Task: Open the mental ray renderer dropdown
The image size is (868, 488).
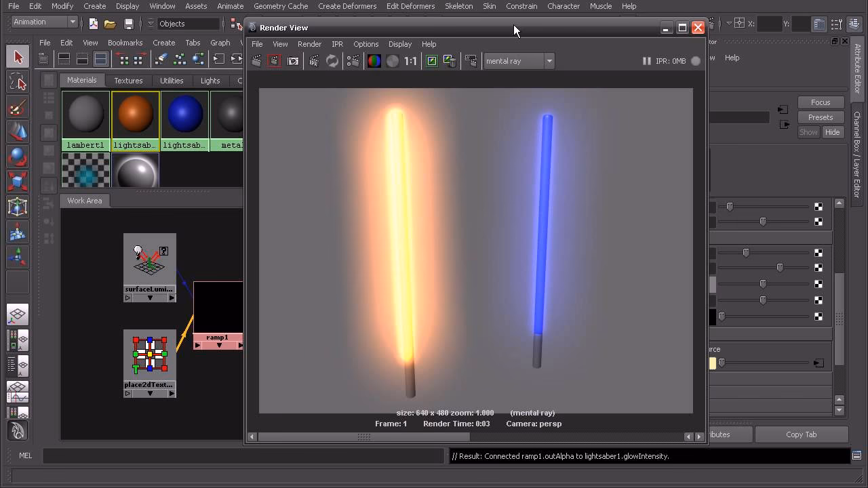Action: coord(519,61)
